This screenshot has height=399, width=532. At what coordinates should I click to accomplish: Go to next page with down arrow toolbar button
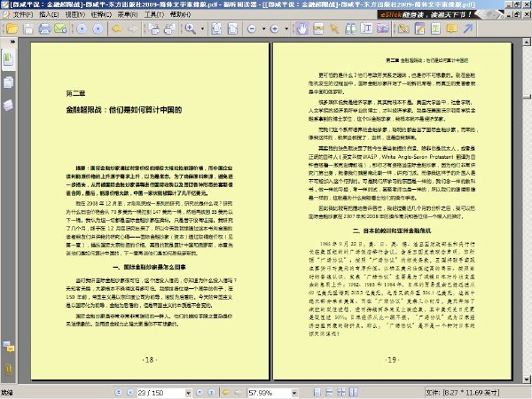pyautogui.click(x=98, y=29)
